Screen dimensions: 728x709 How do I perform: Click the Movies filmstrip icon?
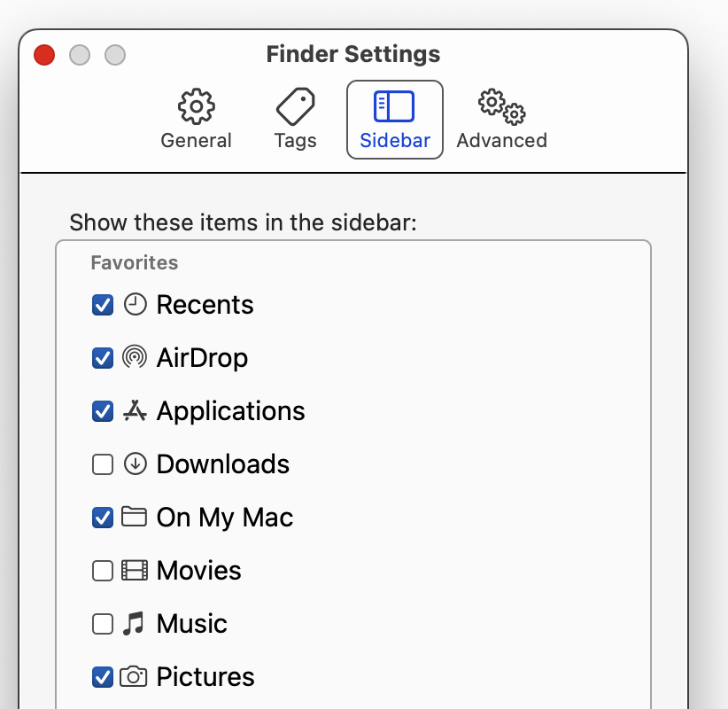coord(134,571)
